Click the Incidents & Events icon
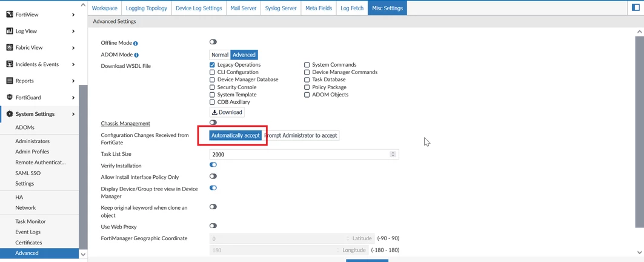Viewport: 644px width, 262px height. tap(10, 64)
